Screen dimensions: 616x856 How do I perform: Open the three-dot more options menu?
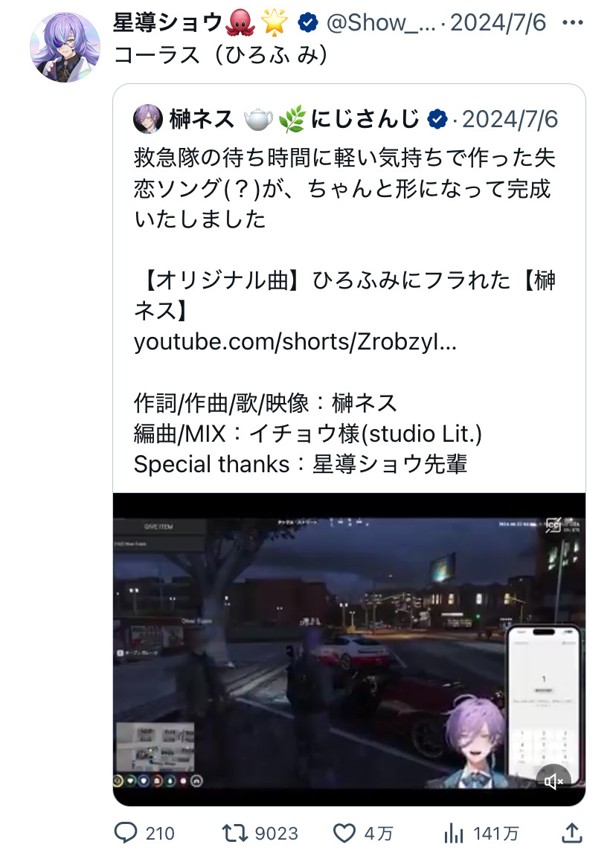(572, 22)
